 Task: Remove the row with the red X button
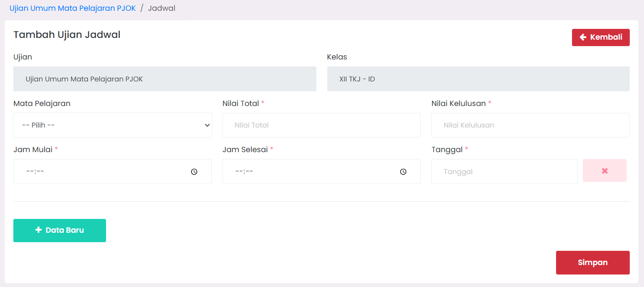coord(604,171)
